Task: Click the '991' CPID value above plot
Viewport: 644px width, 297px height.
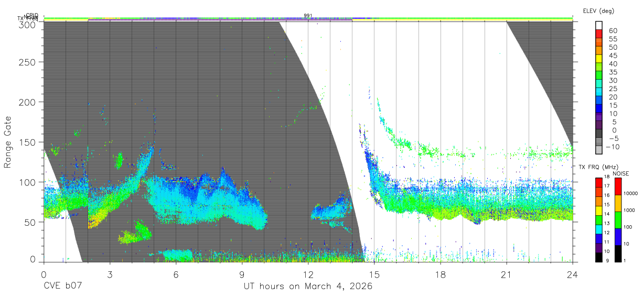Action: point(308,16)
